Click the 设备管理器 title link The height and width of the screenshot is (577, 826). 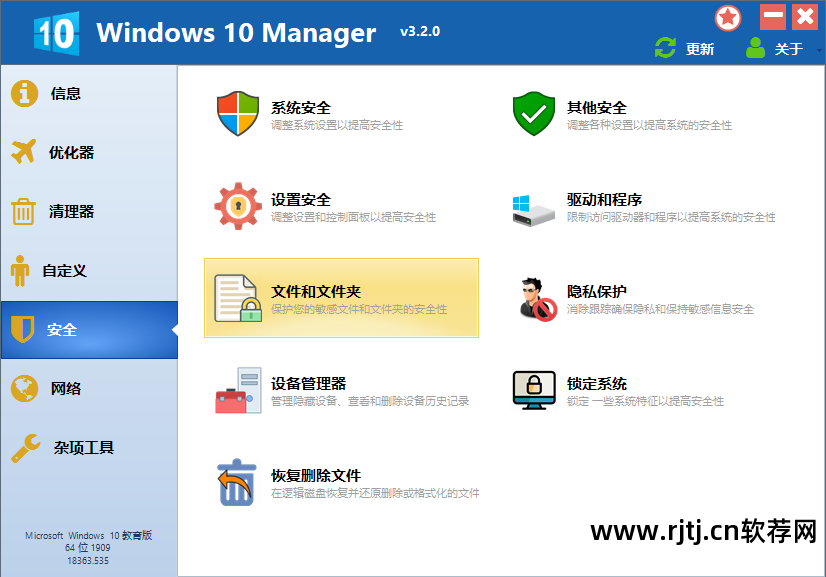309,384
